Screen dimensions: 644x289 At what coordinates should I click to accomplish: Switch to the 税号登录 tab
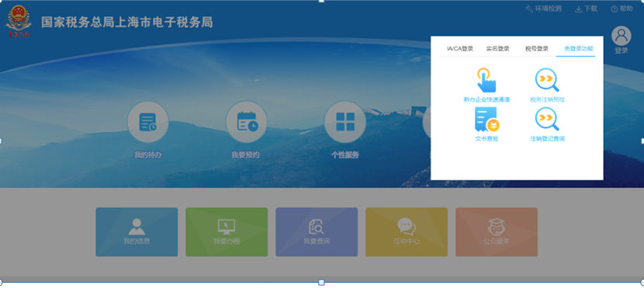point(537,48)
